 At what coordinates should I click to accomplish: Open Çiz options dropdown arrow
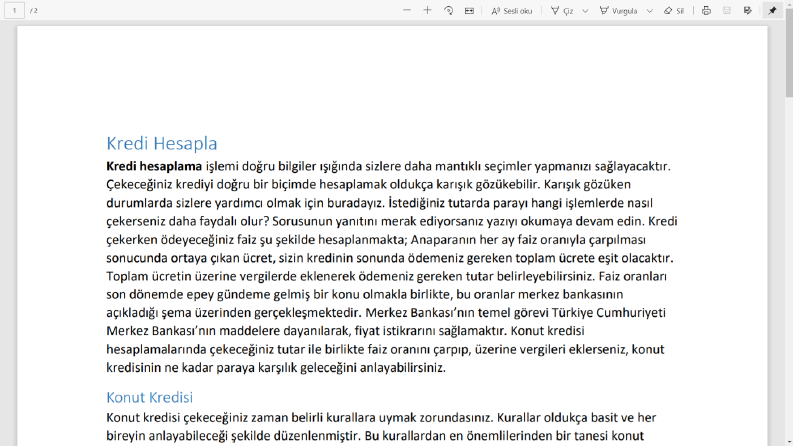585,10
